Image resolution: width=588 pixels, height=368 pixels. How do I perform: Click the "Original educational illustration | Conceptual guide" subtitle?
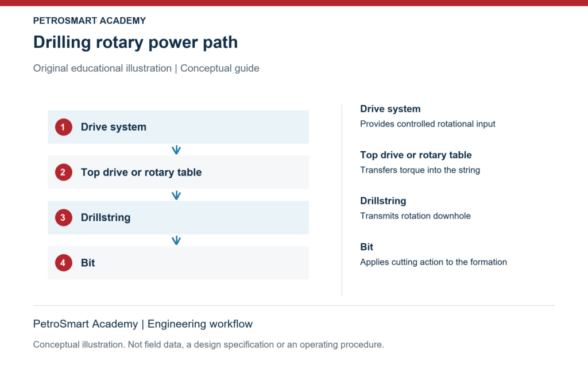[x=146, y=68]
